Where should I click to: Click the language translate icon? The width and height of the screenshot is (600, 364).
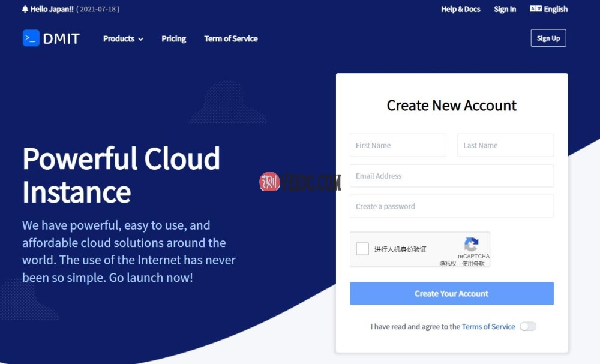pos(535,9)
